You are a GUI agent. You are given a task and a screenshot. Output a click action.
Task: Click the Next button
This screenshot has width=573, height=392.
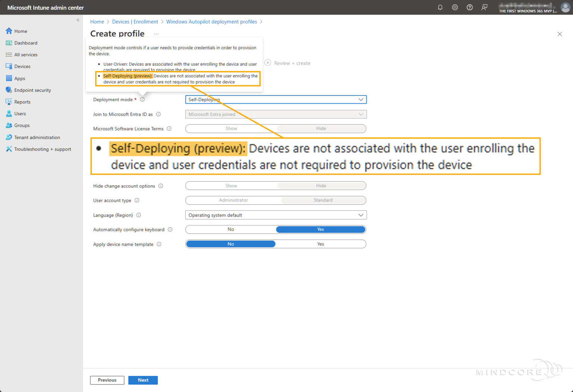pos(143,380)
